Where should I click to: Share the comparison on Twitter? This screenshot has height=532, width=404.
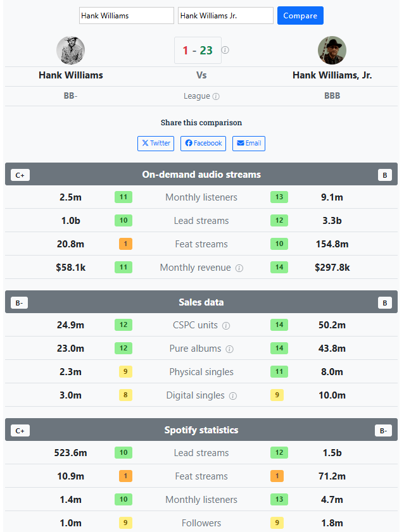point(156,143)
